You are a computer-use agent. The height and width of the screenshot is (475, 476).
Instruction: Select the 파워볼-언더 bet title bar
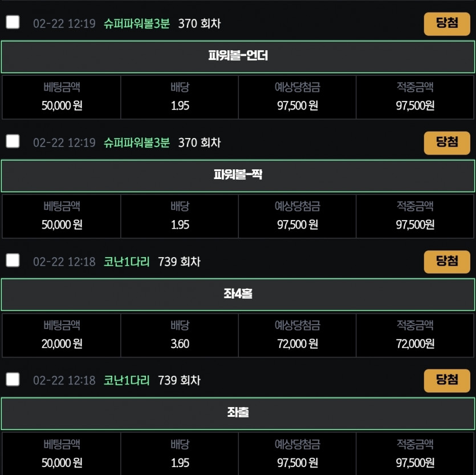click(238, 57)
